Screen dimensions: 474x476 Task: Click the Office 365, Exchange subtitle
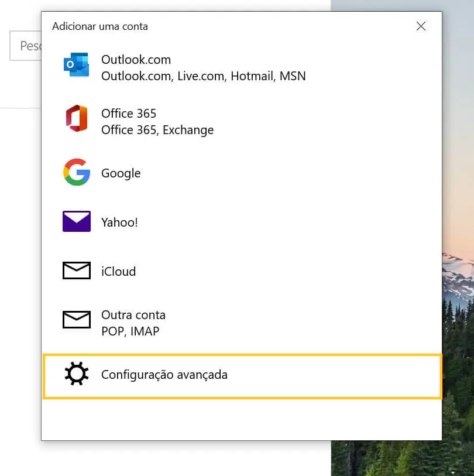157,130
